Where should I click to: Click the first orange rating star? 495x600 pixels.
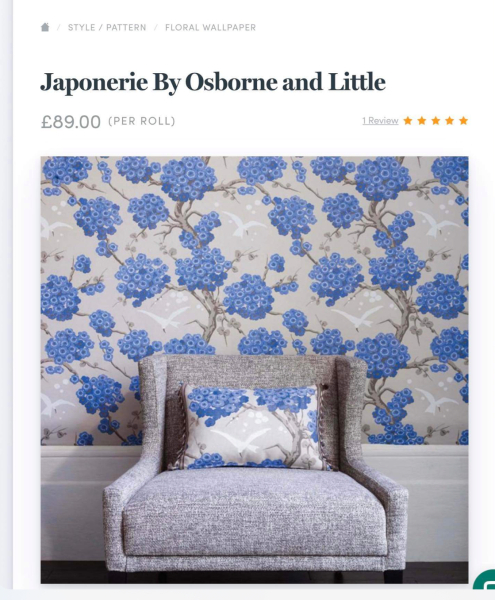click(408, 121)
